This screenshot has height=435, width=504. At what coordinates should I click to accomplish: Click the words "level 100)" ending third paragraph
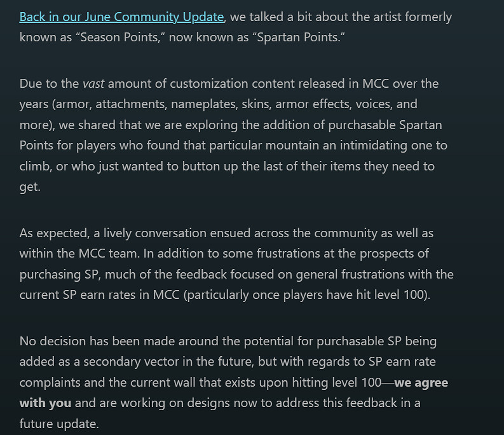(x=398, y=295)
